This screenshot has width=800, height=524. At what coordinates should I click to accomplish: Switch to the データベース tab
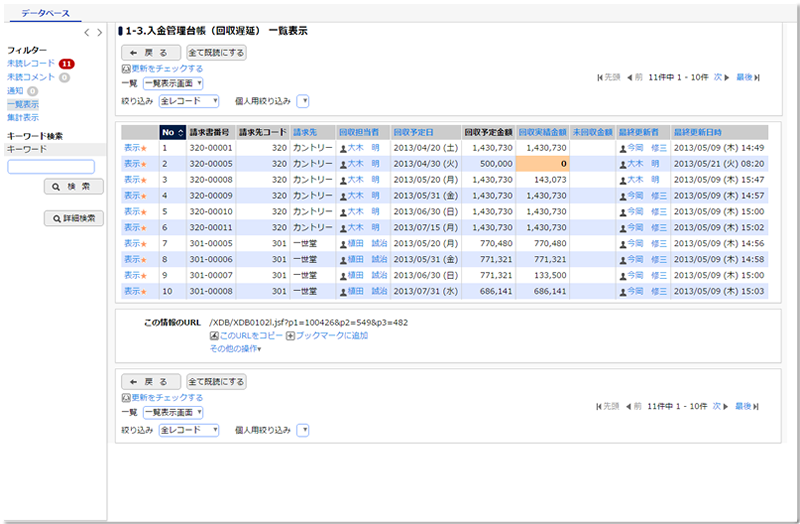(45, 11)
